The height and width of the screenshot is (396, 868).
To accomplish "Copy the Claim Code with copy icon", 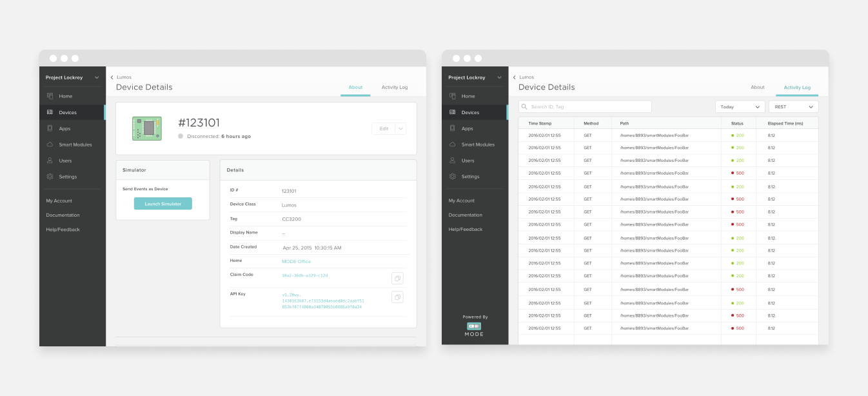I will pyautogui.click(x=398, y=278).
